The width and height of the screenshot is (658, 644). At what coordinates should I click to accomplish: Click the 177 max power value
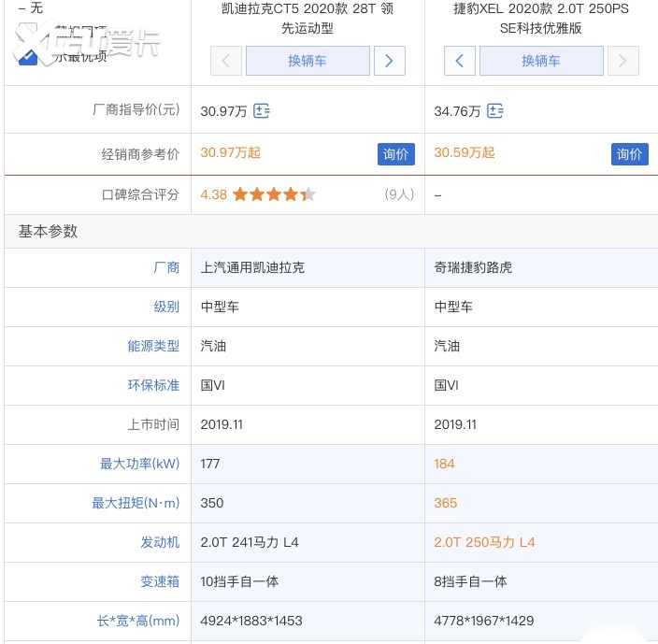pos(210,464)
